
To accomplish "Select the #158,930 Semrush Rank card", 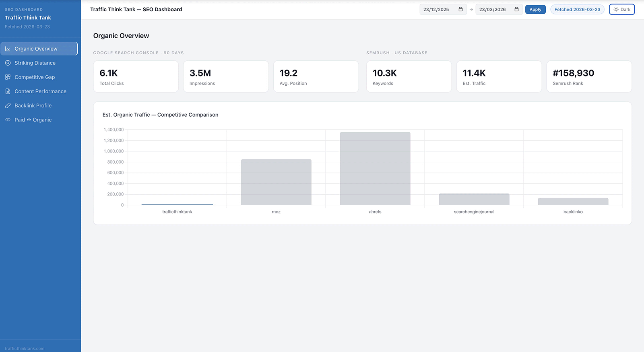I will pyautogui.click(x=589, y=76).
